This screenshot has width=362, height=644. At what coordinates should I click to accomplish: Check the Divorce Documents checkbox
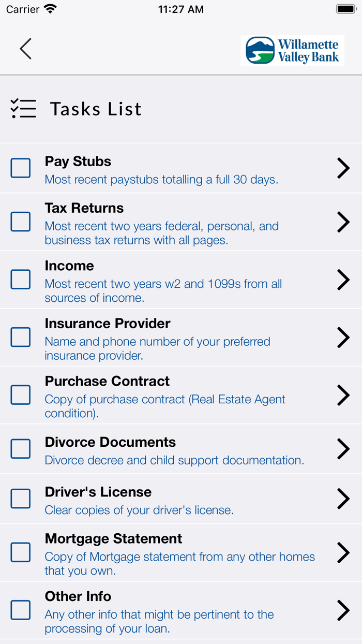[x=21, y=449]
